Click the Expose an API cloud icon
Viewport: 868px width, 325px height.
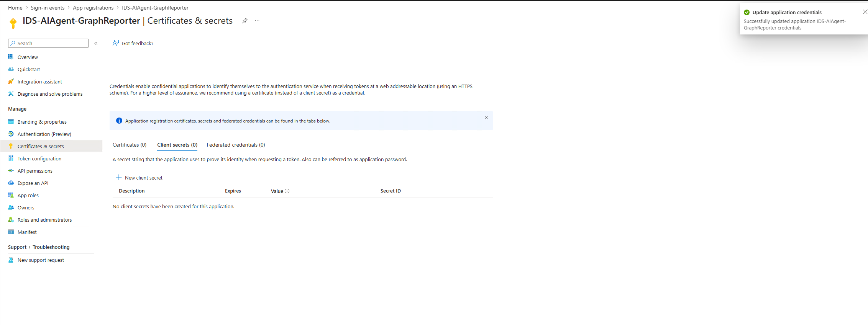click(11, 183)
